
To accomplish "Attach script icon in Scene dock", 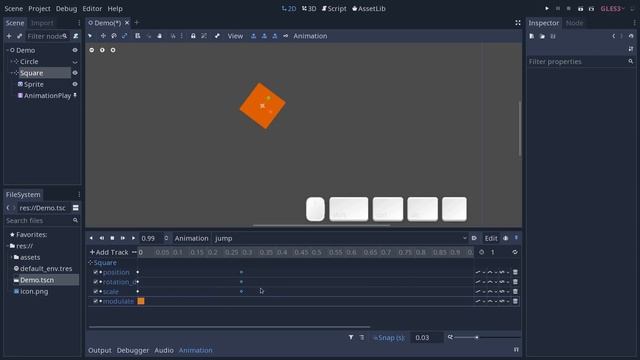I will point(76,36).
